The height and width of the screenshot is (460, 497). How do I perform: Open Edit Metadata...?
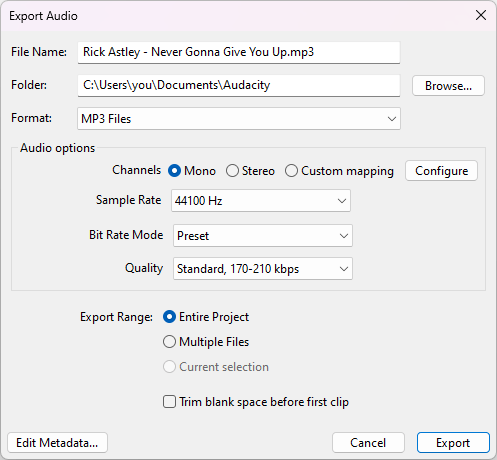click(57, 443)
